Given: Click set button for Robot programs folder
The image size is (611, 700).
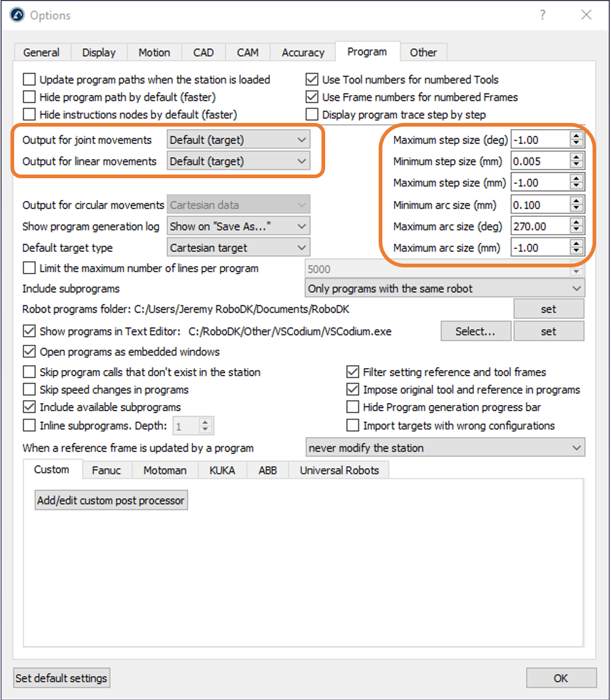Looking at the screenshot, I should (x=548, y=309).
